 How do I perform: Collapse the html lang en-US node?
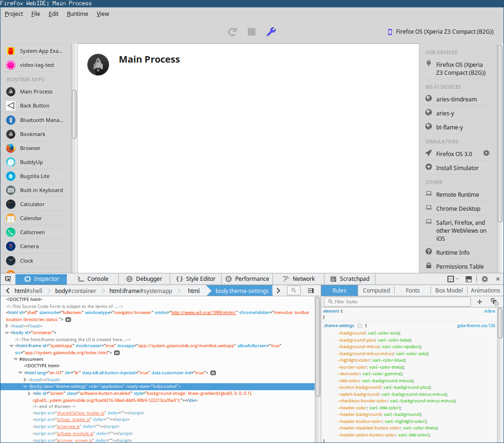[x=20, y=372]
